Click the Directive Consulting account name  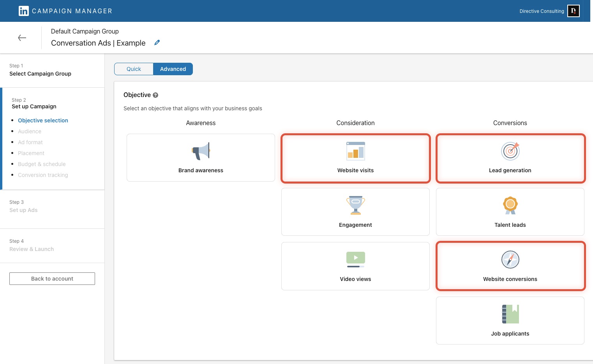(x=542, y=11)
